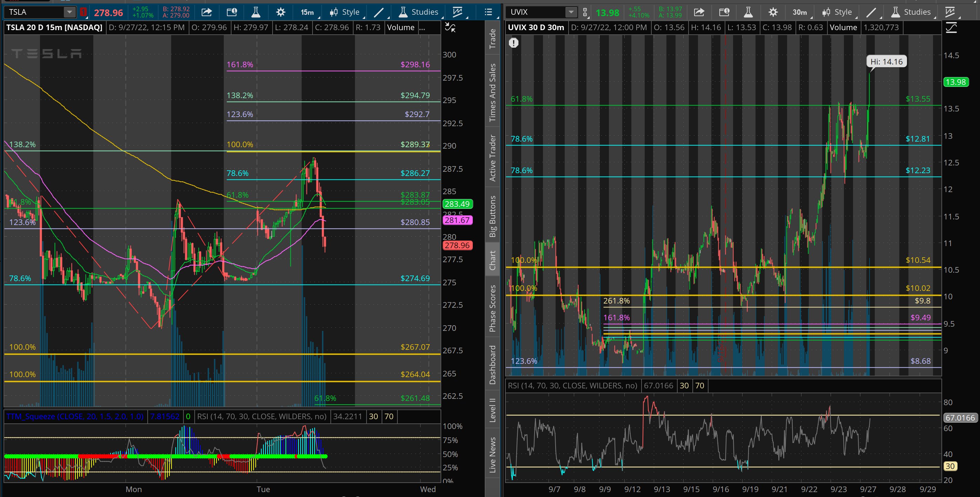Click the $8.68 UVIX Fibonacci label

point(920,361)
